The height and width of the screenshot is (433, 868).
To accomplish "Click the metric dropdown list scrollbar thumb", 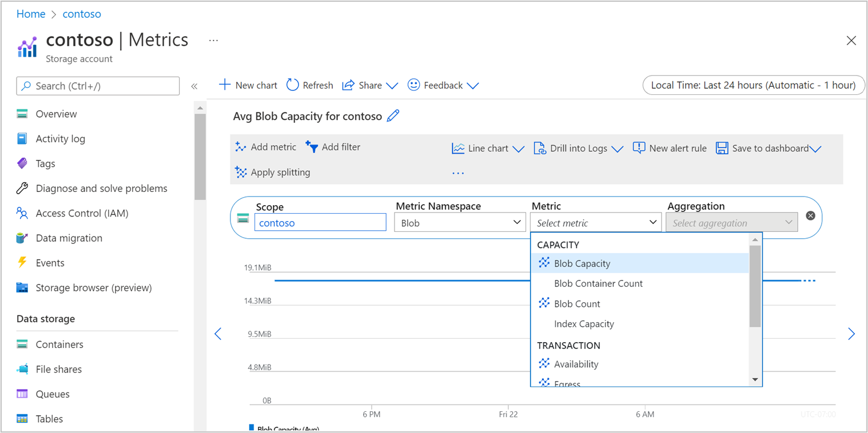I will 755,286.
